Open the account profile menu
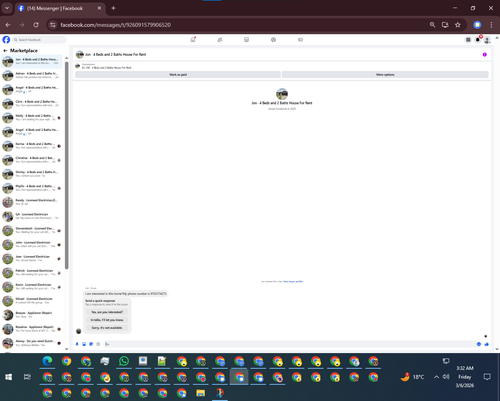Image resolution: width=500 pixels, height=401 pixels. click(x=487, y=40)
